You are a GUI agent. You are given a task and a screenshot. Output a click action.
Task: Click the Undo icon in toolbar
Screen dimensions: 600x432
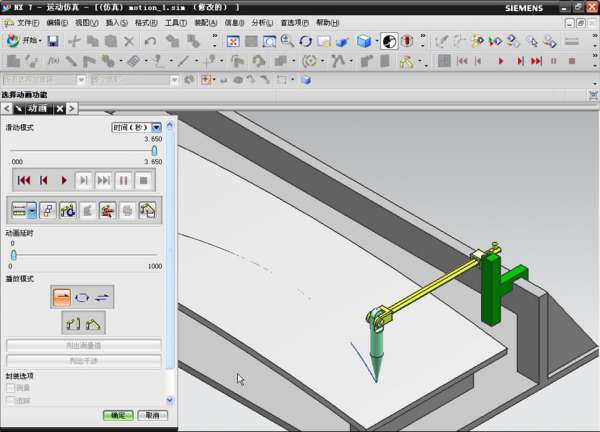point(150,41)
